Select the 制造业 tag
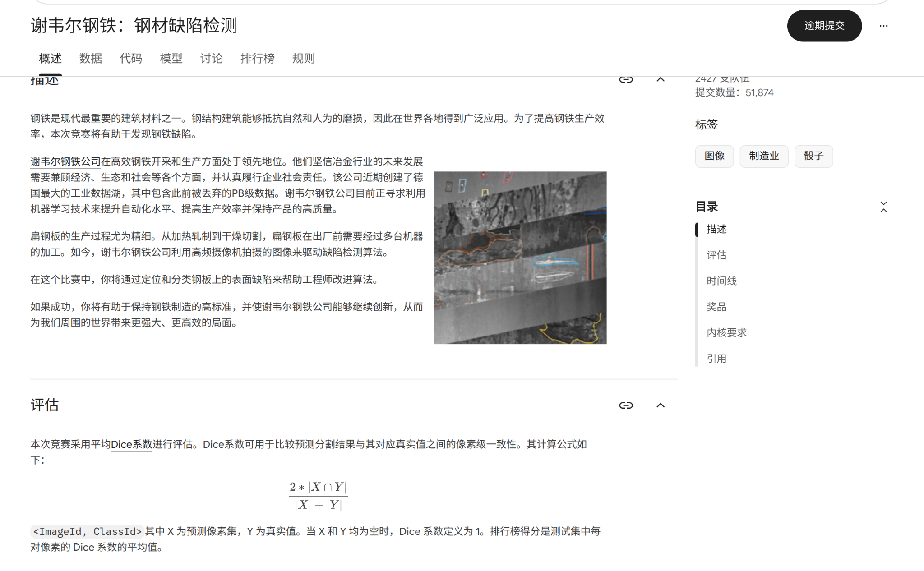This screenshot has width=924, height=571. pos(764,156)
